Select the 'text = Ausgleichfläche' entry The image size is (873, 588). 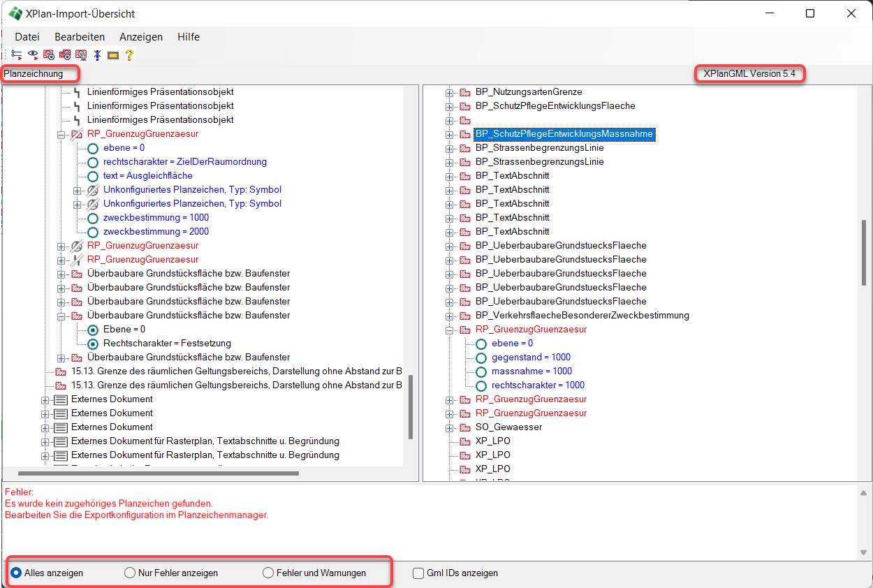point(147,176)
